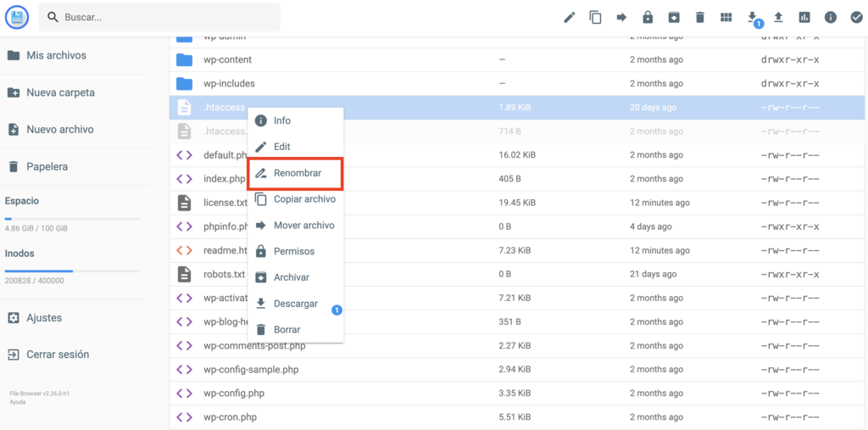Select Archivar in the context menu

click(296, 277)
